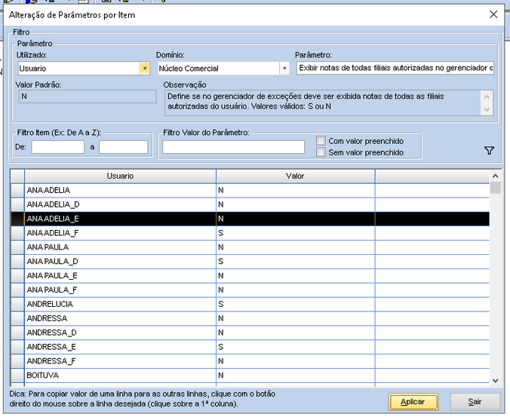Select the row ANA.PAULA_F
This screenshot has height=420, width=510.
[250, 290]
